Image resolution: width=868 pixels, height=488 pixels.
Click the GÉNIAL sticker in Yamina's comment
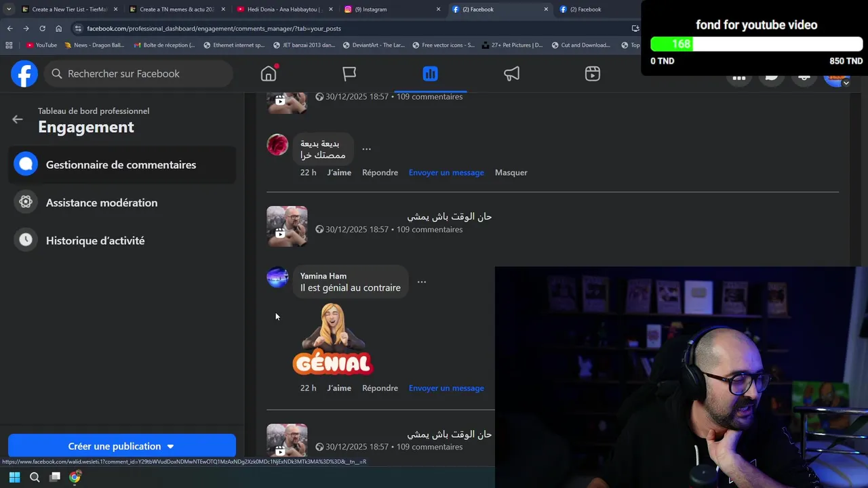(333, 339)
